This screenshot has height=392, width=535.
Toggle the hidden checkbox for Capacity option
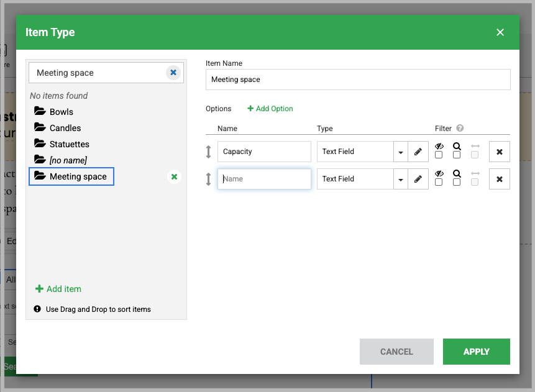(x=439, y=155)
